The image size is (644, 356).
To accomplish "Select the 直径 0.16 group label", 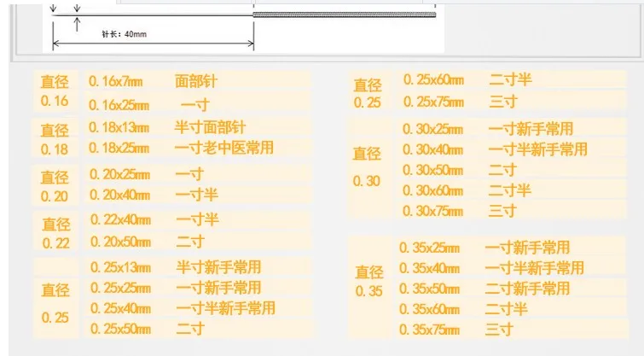I will (55, 91).
